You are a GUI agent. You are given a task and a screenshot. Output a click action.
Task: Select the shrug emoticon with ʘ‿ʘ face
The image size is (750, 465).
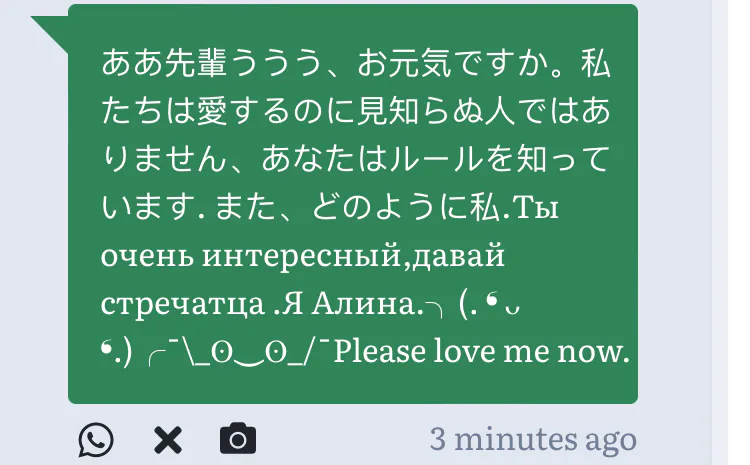pos(238,353)
